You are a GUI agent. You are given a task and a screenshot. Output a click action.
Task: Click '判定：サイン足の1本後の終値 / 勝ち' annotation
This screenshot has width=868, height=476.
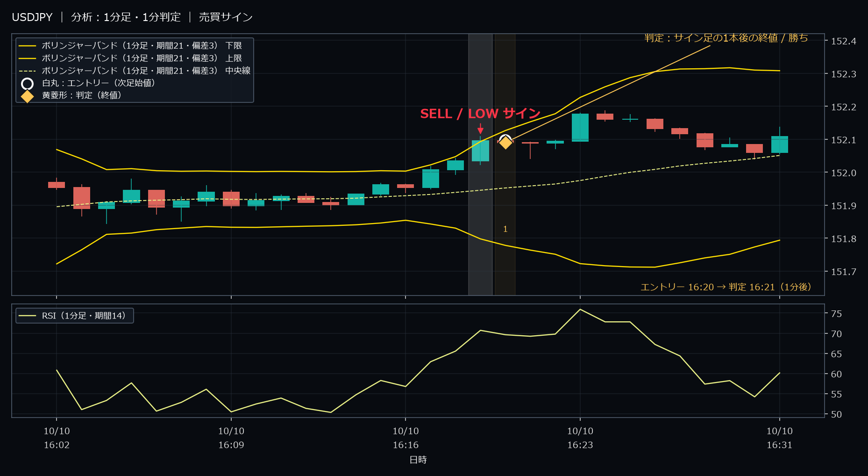tap(726, 38)
